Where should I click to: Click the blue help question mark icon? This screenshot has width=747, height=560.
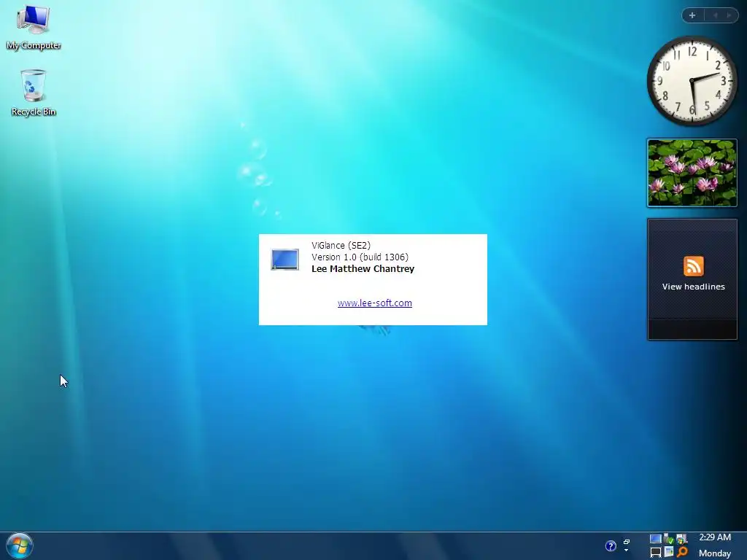tap(611, 545)
